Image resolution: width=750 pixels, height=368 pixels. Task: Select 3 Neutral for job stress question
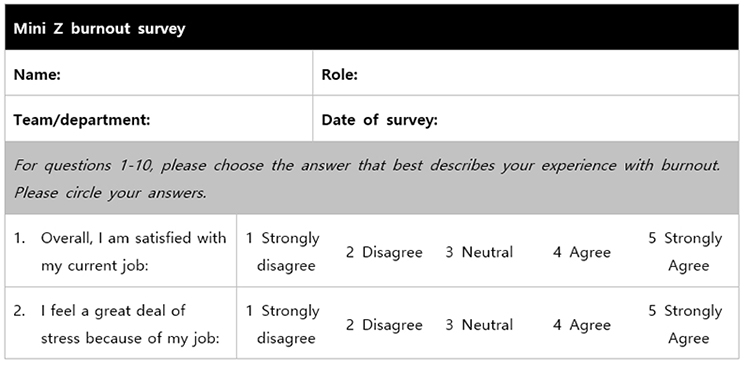click(x=479, y=325)
